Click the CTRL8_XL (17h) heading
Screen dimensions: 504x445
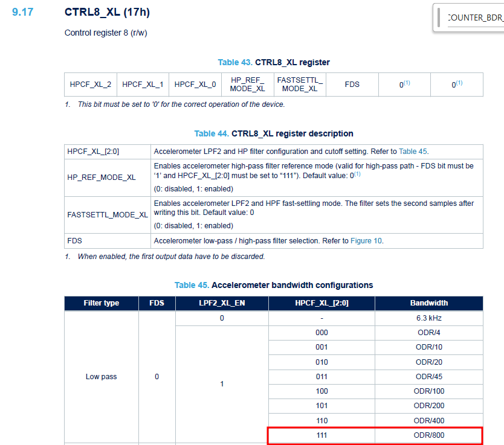point(110,11)
